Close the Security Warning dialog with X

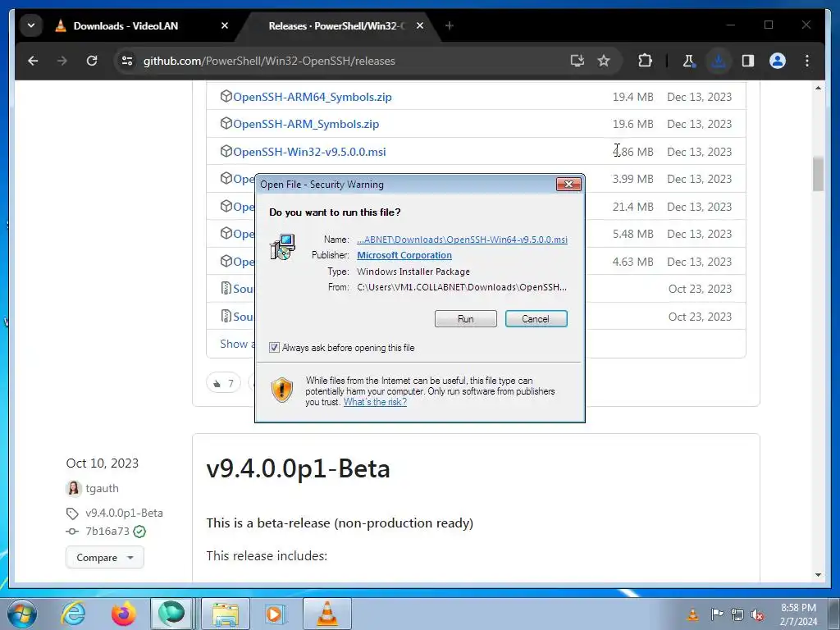tap(568, 185)
